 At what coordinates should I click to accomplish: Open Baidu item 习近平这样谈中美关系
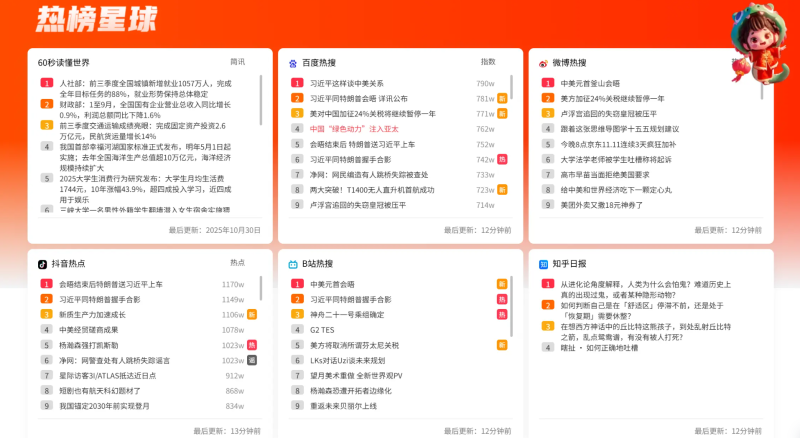click(347, 83)
